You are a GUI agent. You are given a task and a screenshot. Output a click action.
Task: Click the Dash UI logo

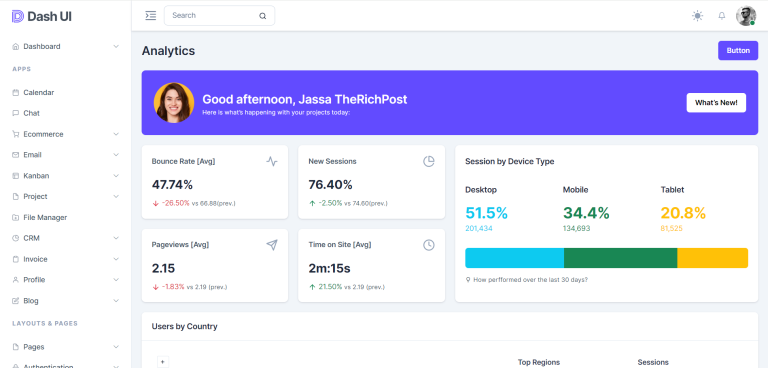click(x=42, y=16)
